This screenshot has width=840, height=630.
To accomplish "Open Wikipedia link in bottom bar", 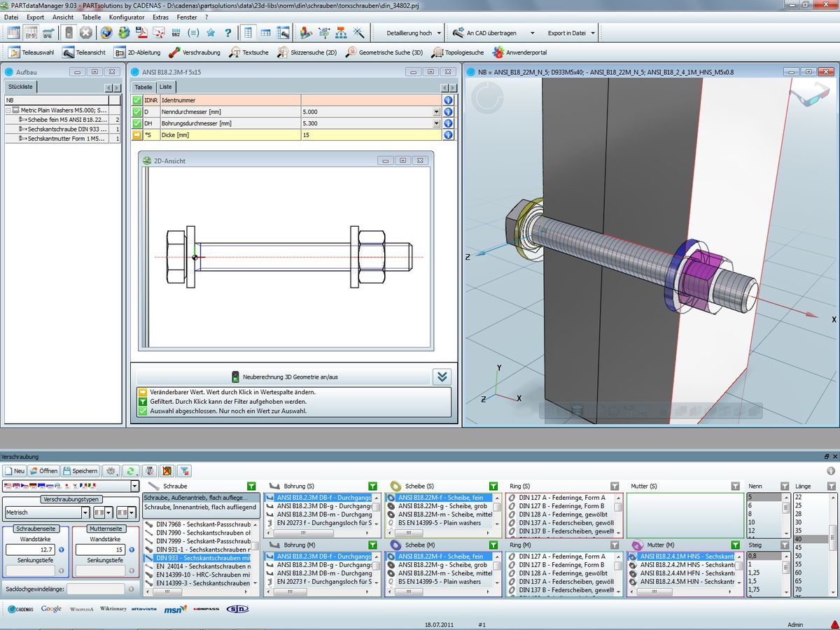I will pyautogui.click(x=82, y=609).
